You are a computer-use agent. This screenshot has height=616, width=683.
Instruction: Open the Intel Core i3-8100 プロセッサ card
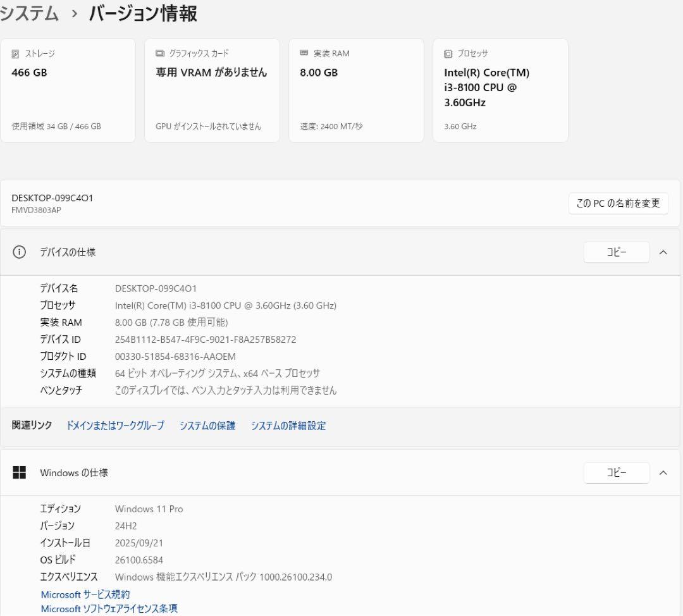[500, 90]
